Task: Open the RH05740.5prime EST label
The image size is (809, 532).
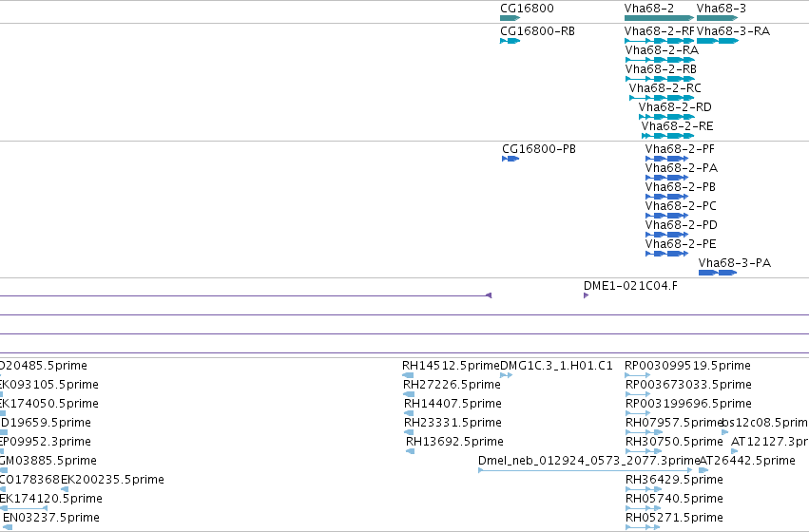Action: (674, 499)
